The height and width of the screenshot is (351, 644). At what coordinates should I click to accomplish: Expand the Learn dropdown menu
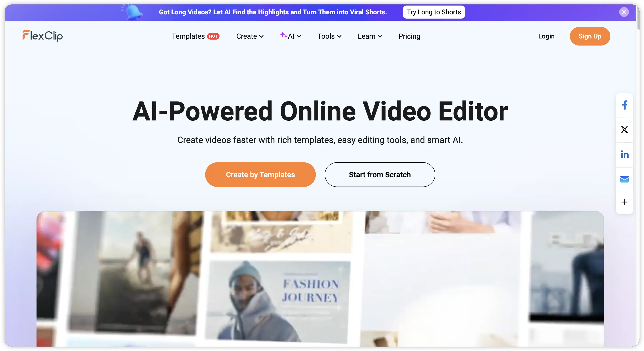pos(370,36)
